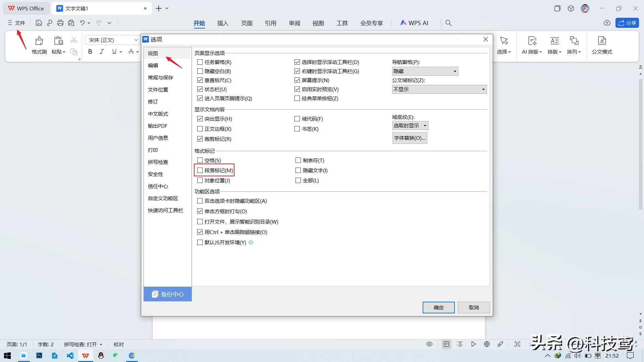Switch to the 插入 ribbon tab
644x362 pixels.
[223, 23]
